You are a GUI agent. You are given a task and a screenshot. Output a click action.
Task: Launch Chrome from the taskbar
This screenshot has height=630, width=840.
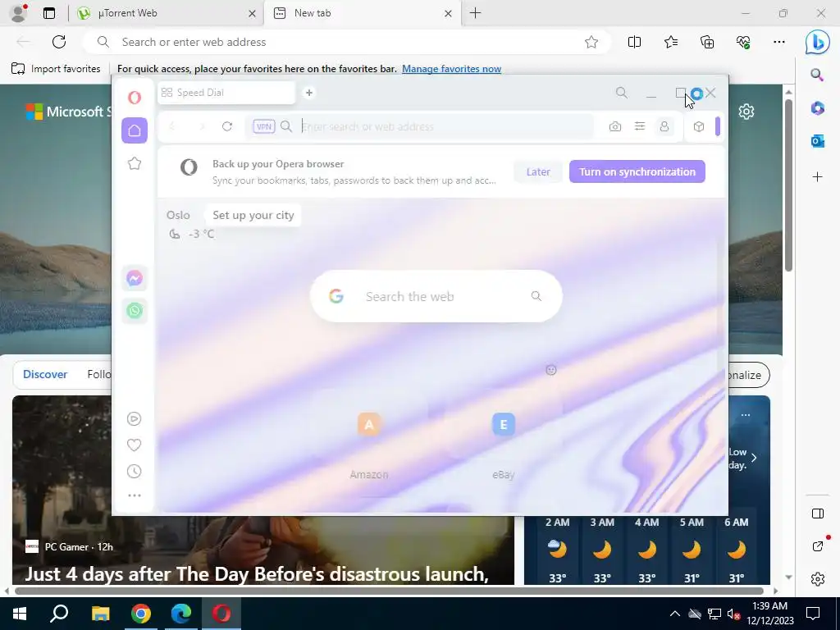141,614
